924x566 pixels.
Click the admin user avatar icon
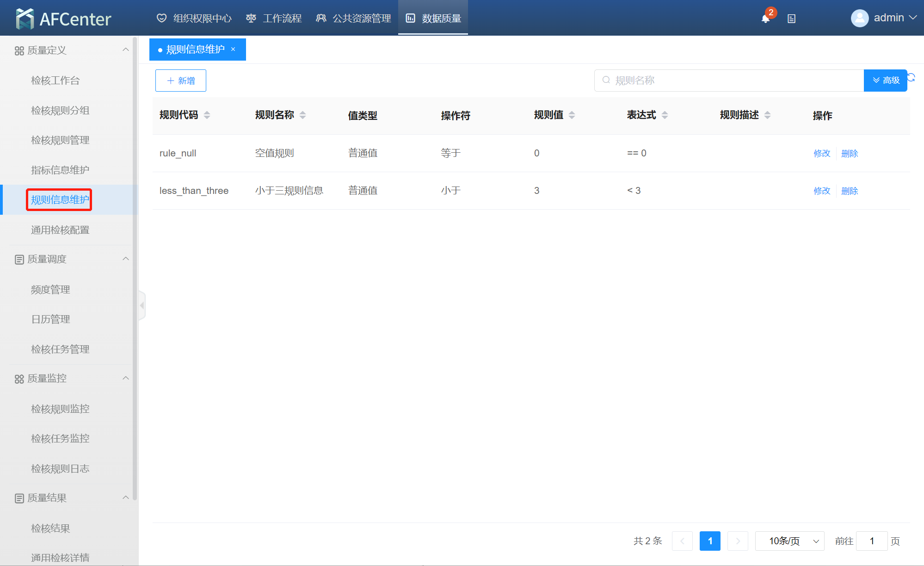859,18
